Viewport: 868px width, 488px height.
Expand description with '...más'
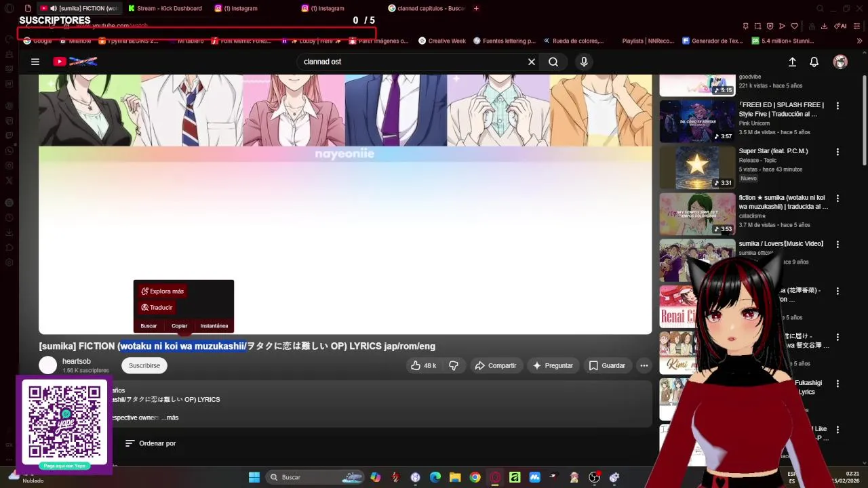[x=170, y=418]
